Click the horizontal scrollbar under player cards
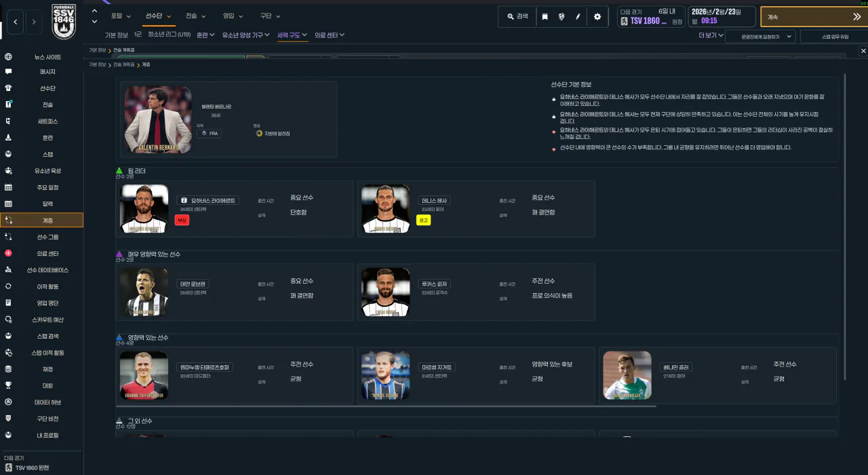The height and width of the screenshot is (475, 868). coord(387,406)
